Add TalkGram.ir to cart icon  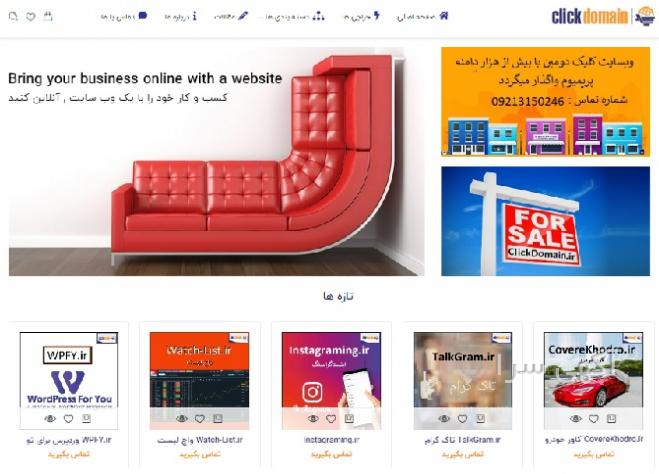[480, 419]
